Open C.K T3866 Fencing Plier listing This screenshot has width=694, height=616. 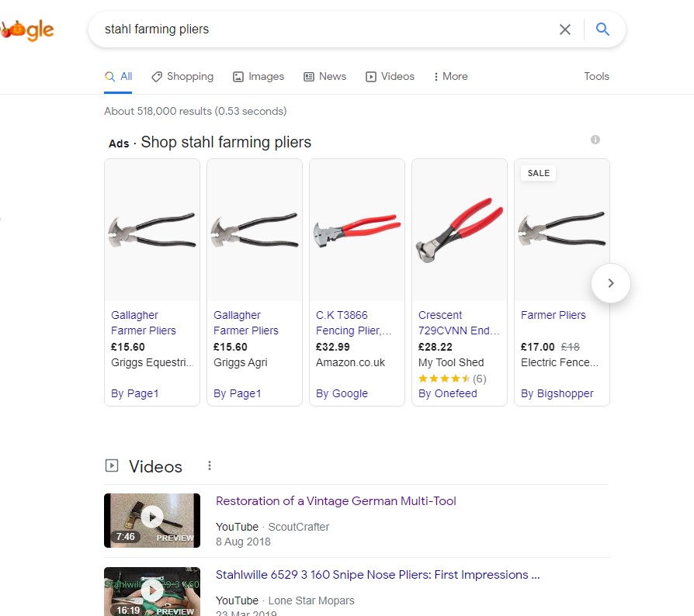coord(353,323)
